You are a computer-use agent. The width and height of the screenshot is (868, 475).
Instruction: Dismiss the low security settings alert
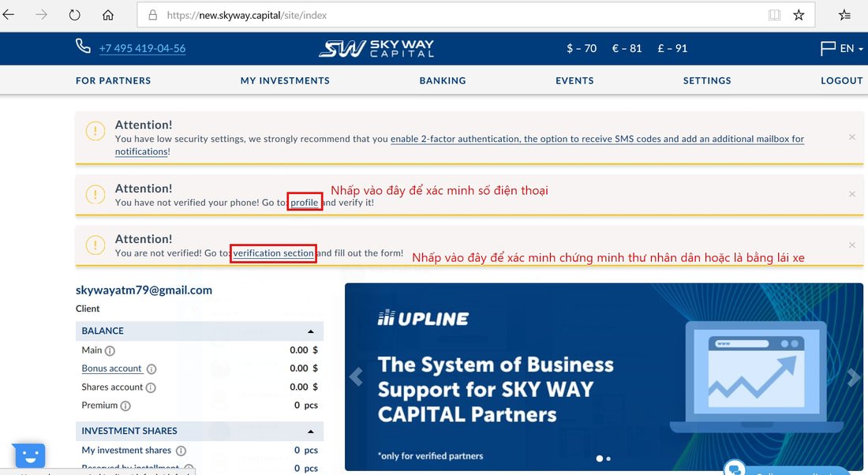click(x=852, y=137)
